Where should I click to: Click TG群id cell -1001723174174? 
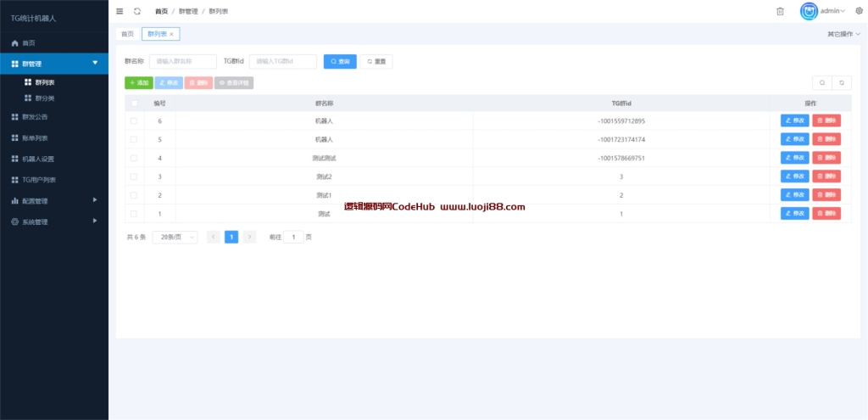pos(621,139)
